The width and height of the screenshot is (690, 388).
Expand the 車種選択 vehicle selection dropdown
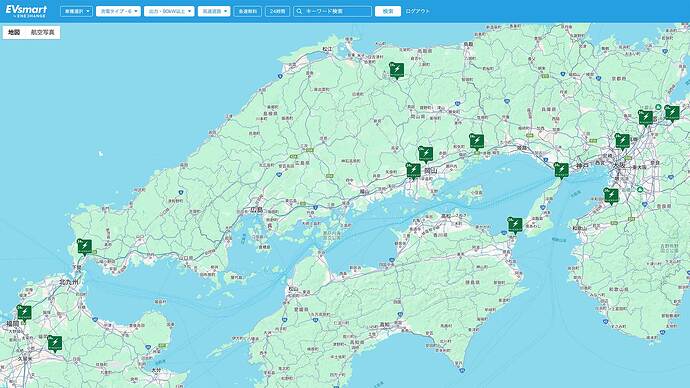pos(77,11)
